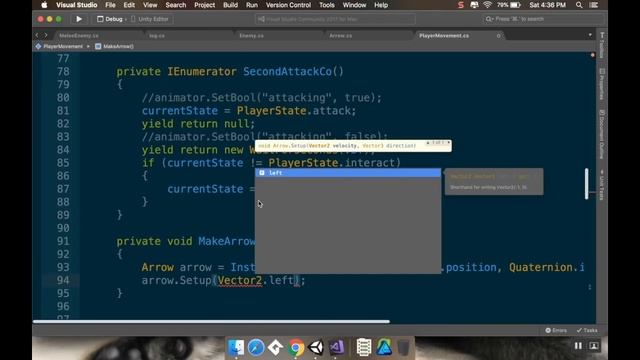Screen dimensions: 640x360
Task: Open the Version Control menu
Action: point(288,5)
